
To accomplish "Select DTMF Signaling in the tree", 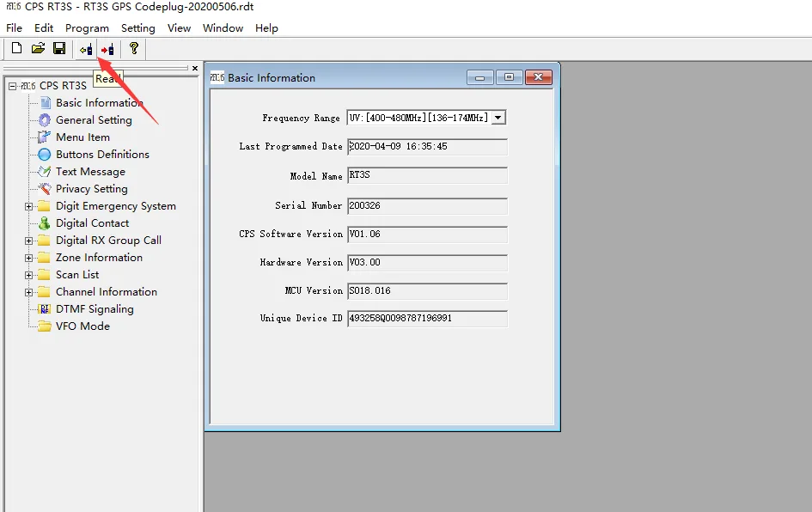I will (x=95, y=309).
